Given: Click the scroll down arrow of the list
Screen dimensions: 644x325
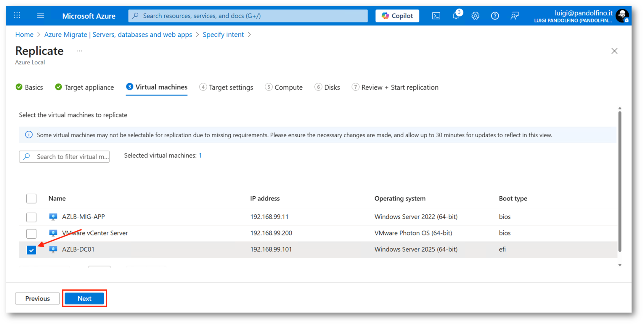Looking at the screenshot, I should tap(620, 265).
